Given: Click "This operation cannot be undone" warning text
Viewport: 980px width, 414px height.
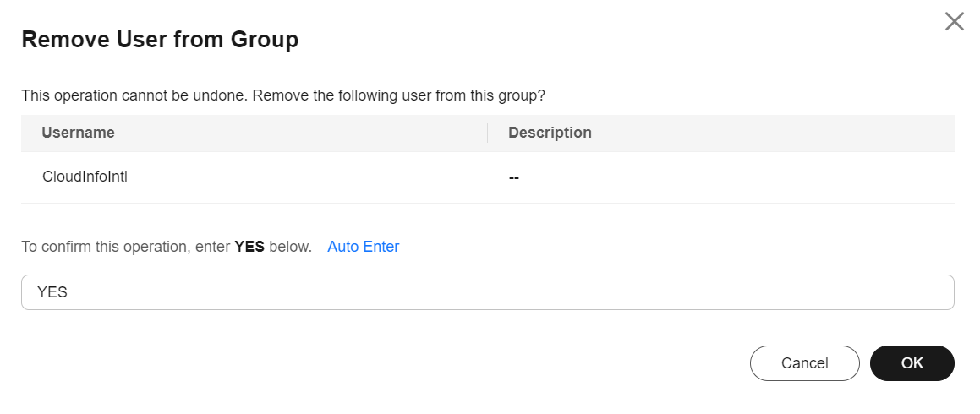Looking at the screenshot, I should click(x=134, y=95).
